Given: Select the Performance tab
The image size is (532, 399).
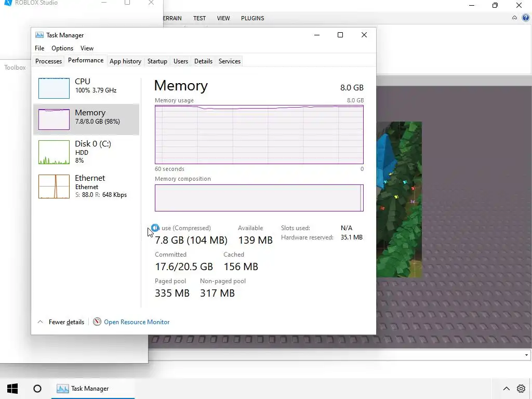Looking at the screenshot, I should click(x=86, y=60).
